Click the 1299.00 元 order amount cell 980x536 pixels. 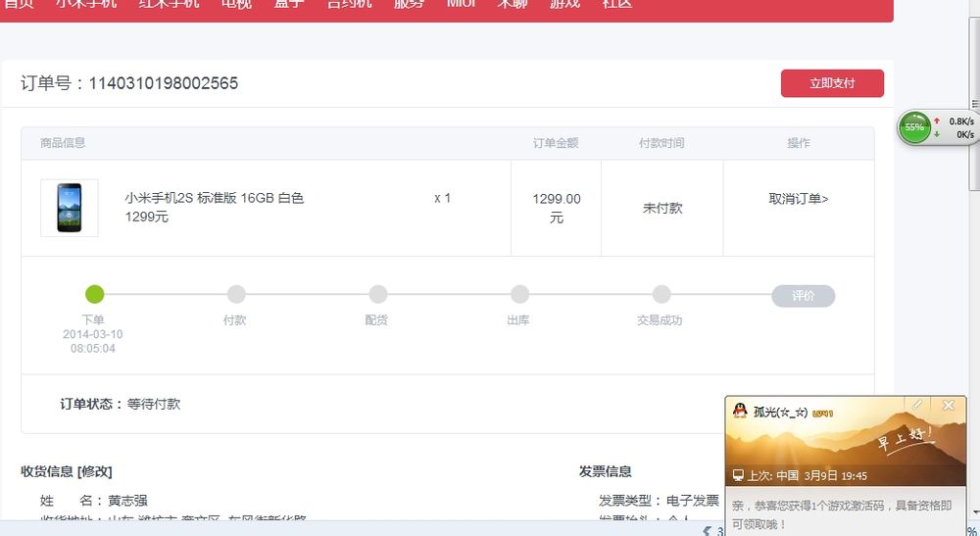coord(557,208)
